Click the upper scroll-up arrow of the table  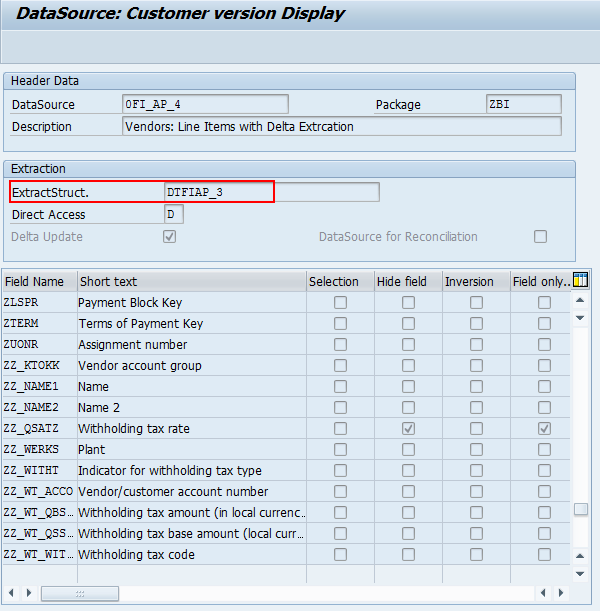(580, 300)
